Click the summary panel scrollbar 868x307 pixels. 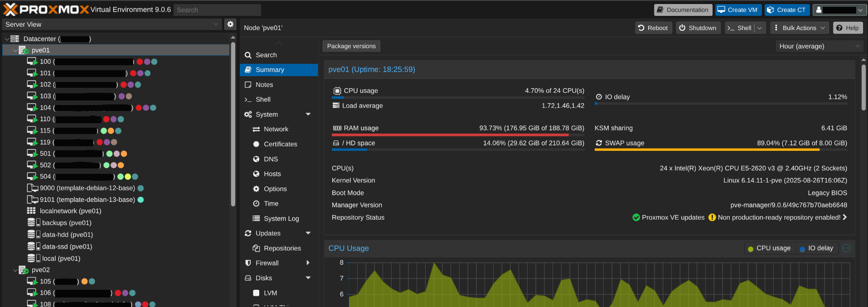pyautogui.click(x=863, y=87)
